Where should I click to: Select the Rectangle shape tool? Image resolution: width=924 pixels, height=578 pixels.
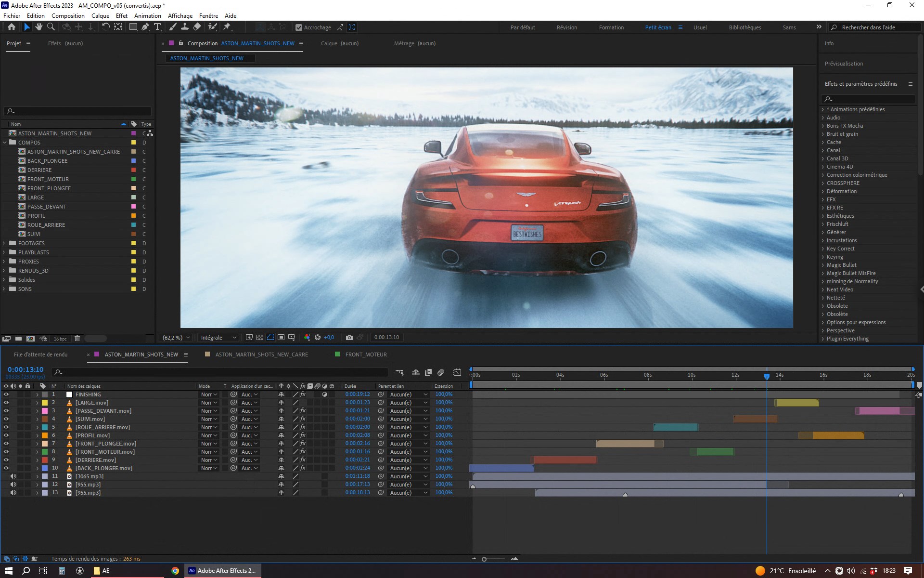point(133,27)
